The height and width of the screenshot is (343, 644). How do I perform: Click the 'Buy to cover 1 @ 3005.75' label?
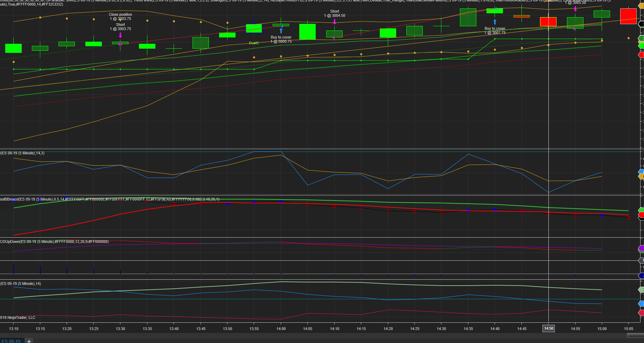[x=281, y=39]
